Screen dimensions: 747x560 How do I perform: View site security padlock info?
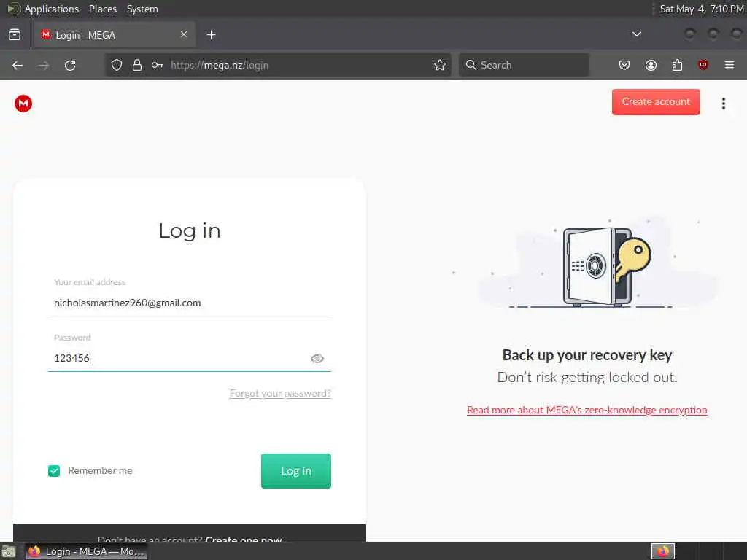(x=137, y=65)
